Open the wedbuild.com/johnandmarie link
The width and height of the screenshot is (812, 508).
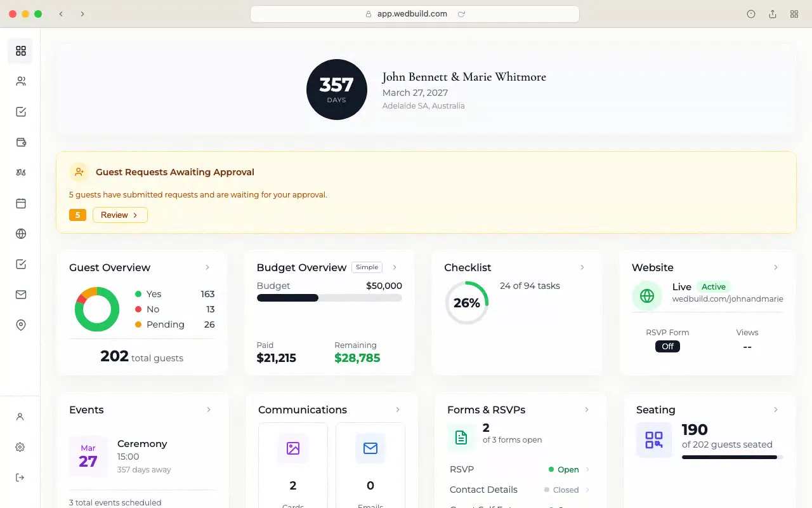tap(728, 298)
